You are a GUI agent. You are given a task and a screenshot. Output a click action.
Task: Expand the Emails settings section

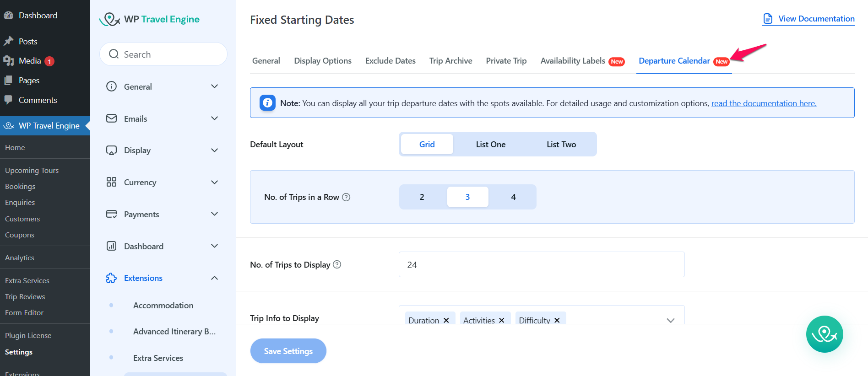(x=214, y=118)
